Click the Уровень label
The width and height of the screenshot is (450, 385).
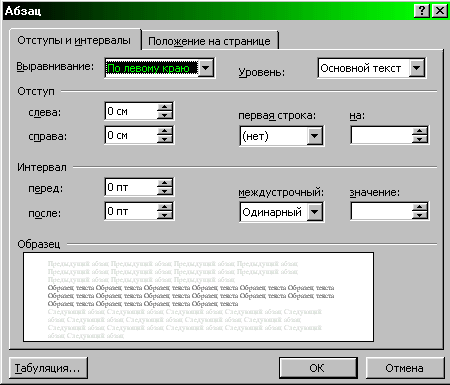click(x=262, y=72)
